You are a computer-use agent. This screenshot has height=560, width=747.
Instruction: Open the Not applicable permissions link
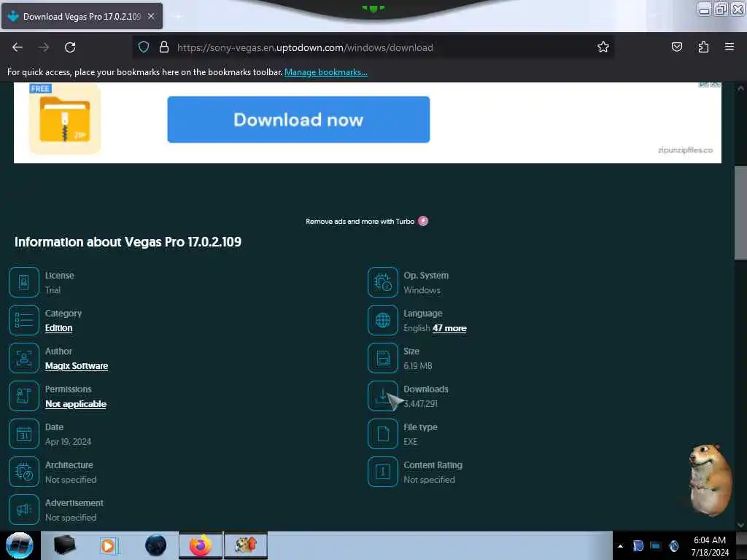(x=76, y=404)
